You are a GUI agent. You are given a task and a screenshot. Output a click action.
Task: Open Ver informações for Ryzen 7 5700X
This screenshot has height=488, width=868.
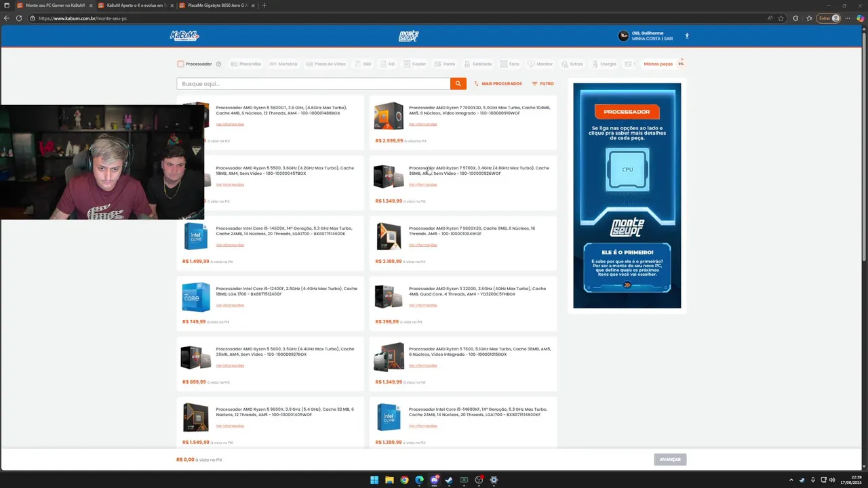[x=423, y=184]
